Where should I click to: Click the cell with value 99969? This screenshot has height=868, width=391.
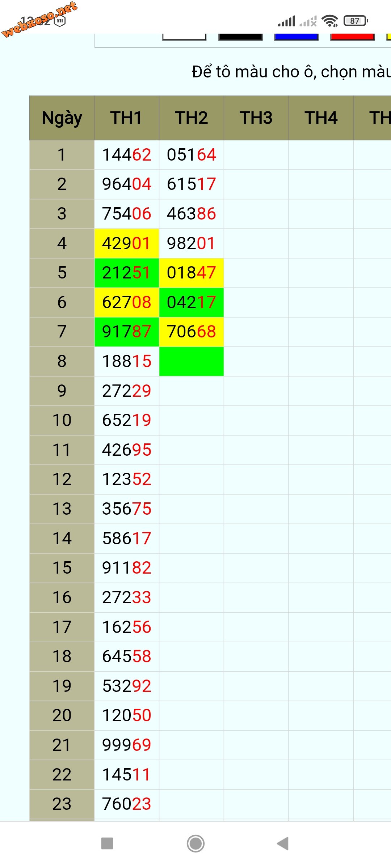pos(127,745)
